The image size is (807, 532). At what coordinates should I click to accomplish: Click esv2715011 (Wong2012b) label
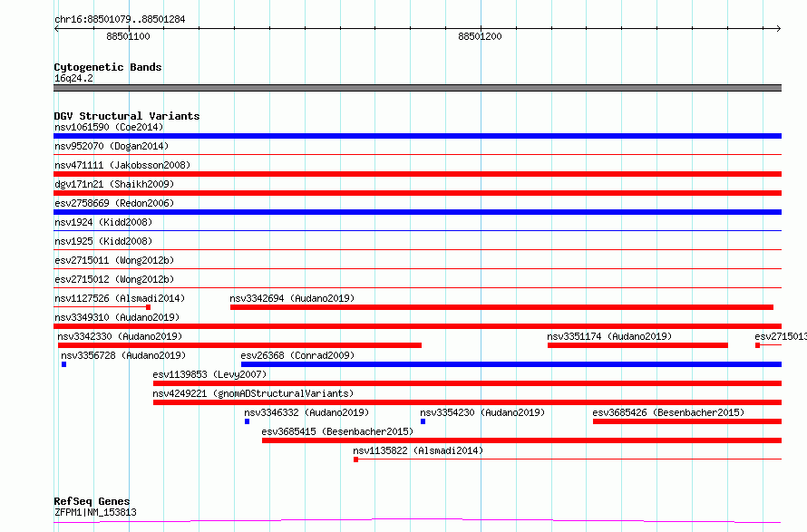[114, 260]
